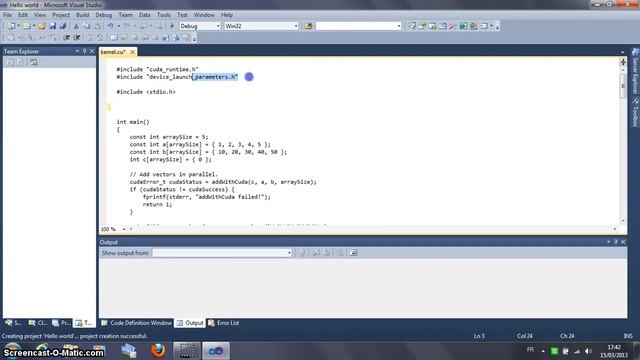Open the editor zoom 100 % dropdown
Viewport: 640px width, 360px height.
click(x=124, y=229)
